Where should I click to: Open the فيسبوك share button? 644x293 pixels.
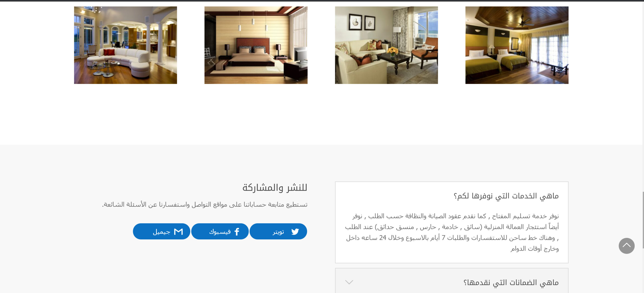pyautogui.click(x=220, y=231)
